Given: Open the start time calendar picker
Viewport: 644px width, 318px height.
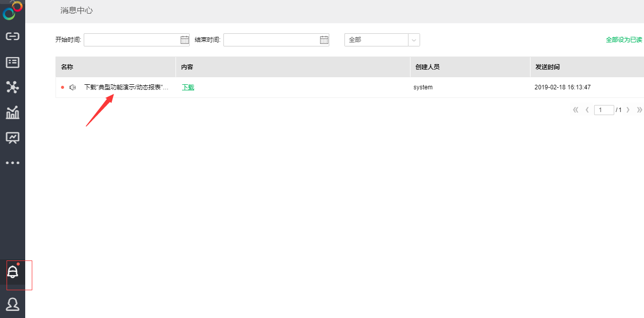Looking at the screenshot, I should click(x=184, y=39).
